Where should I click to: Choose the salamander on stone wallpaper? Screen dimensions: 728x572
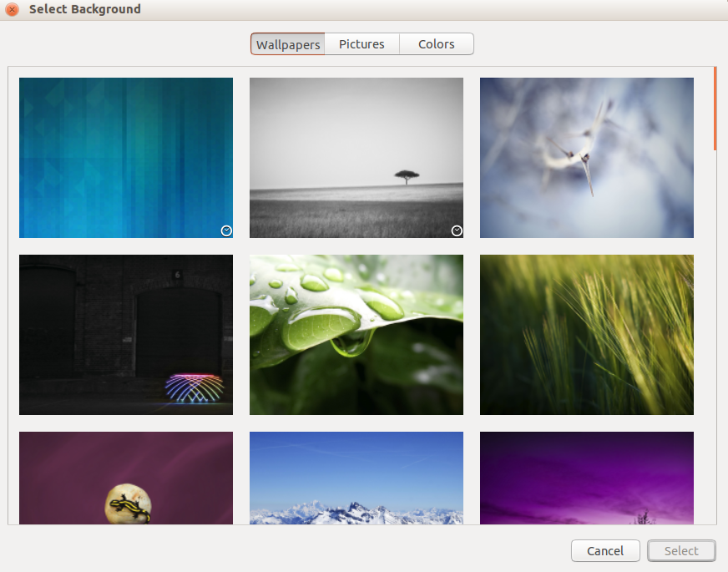pyautogui.click(x=126, y=478)
